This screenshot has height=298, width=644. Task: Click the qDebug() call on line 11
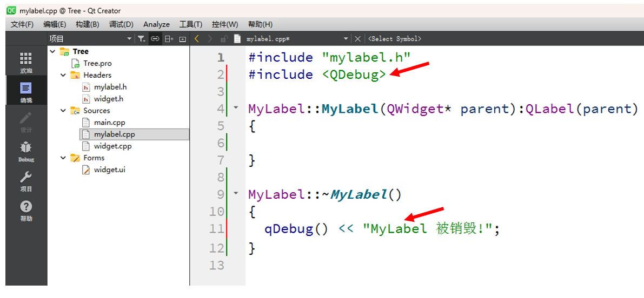click(296, 229)
